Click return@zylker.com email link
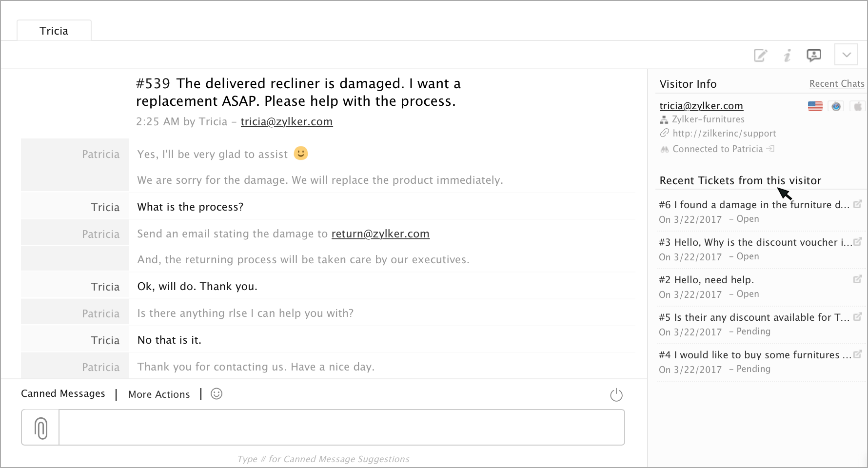 point(380,234)
